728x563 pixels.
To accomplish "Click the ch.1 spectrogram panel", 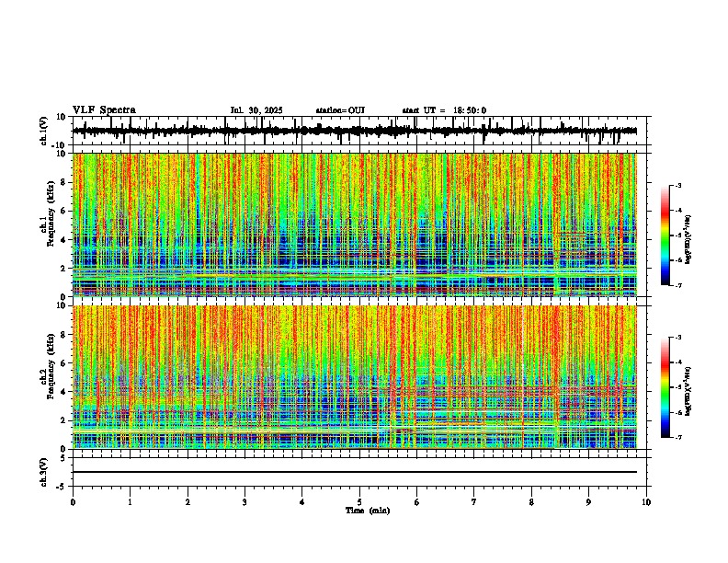I will pyautogui.click(x=355, y=224).
